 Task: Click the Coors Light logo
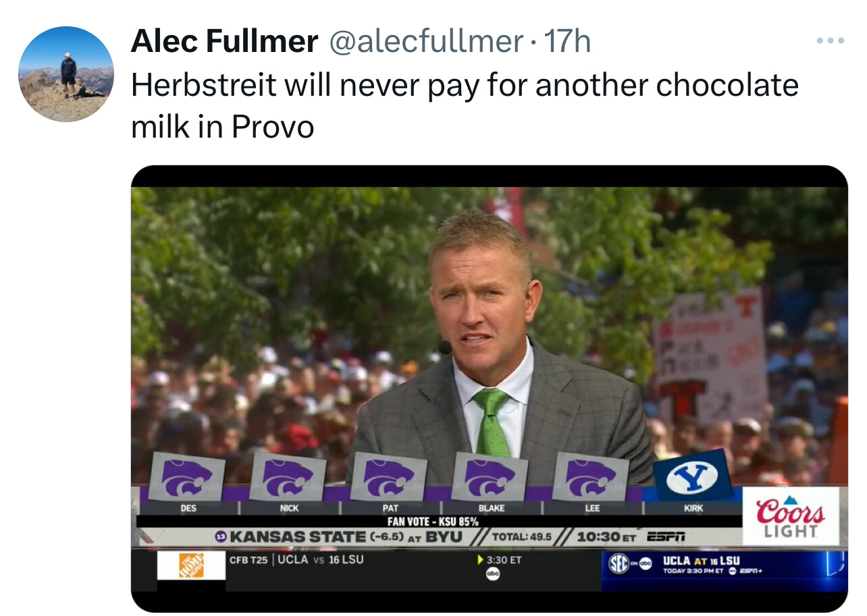[x=791, y=517]
